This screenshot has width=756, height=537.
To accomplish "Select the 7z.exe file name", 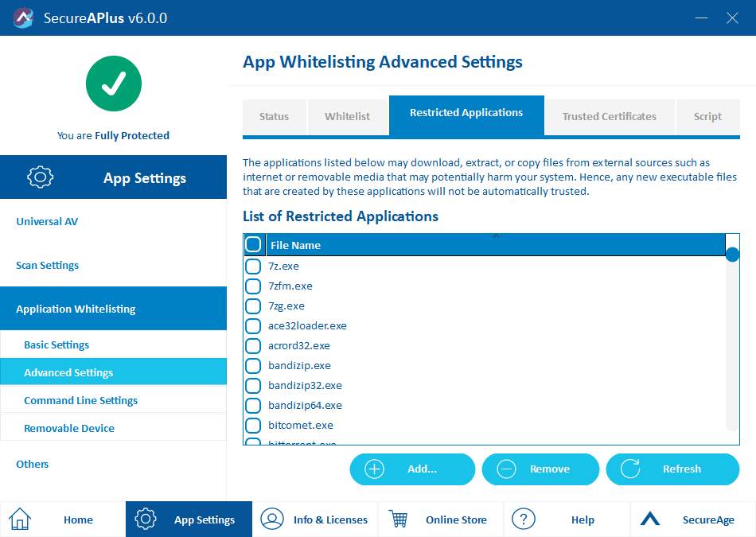I will point(283,266).
